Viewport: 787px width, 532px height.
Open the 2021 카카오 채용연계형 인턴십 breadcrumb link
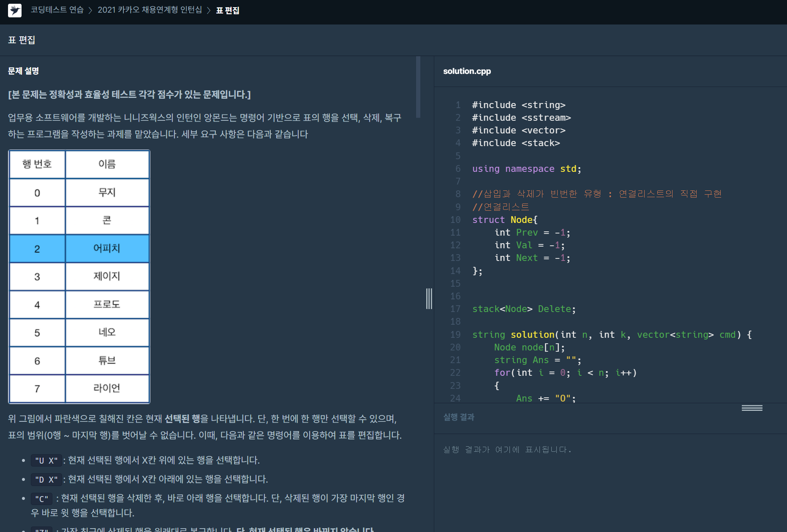150,10
